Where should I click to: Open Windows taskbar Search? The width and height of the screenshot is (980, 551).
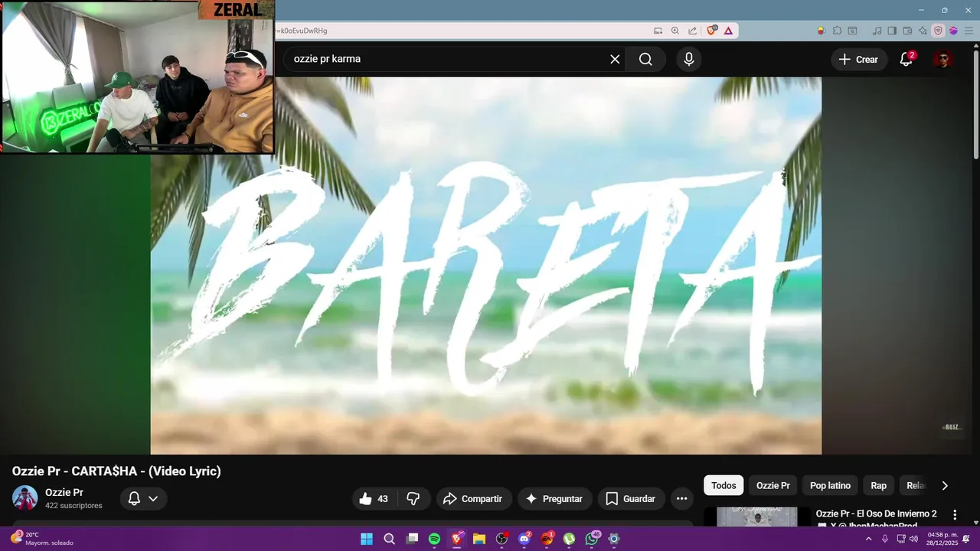tap(389, 539)
